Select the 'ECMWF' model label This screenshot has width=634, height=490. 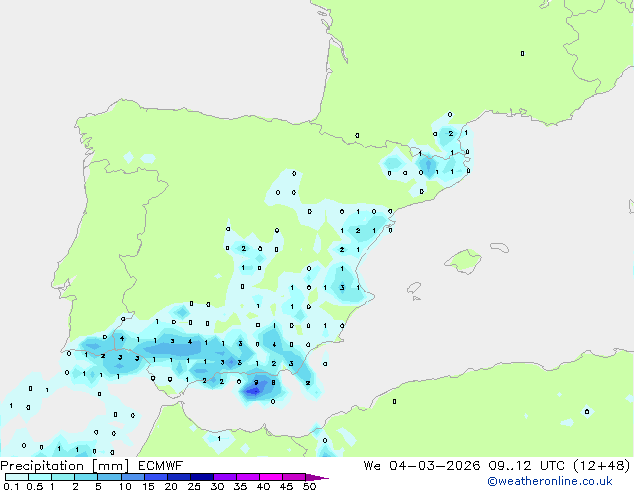161,466
